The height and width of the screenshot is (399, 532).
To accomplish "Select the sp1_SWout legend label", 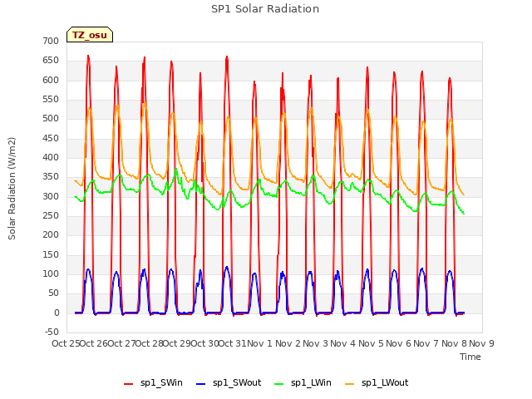I will [237, 382].
